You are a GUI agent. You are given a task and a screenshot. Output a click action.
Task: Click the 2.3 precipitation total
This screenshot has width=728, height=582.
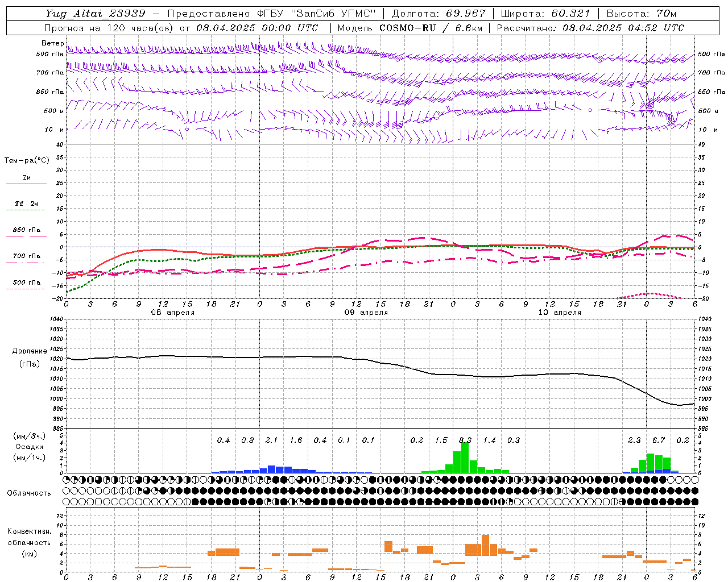(634, 440)
